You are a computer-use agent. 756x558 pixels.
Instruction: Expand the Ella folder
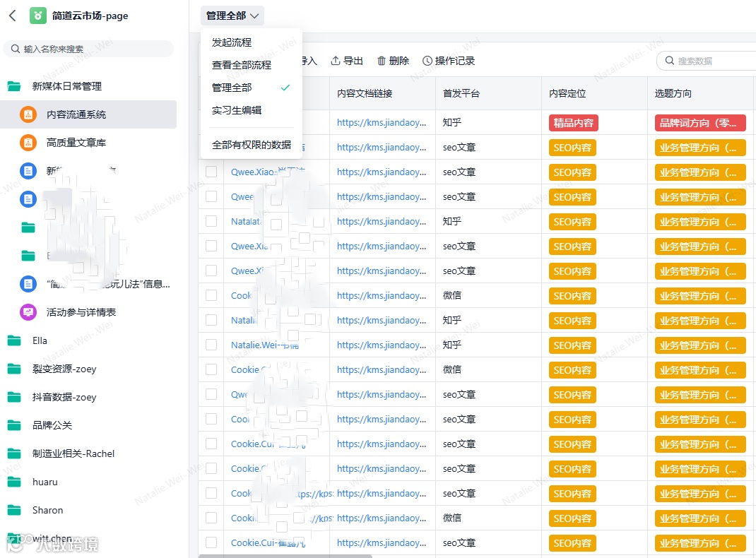pos(40,340)
